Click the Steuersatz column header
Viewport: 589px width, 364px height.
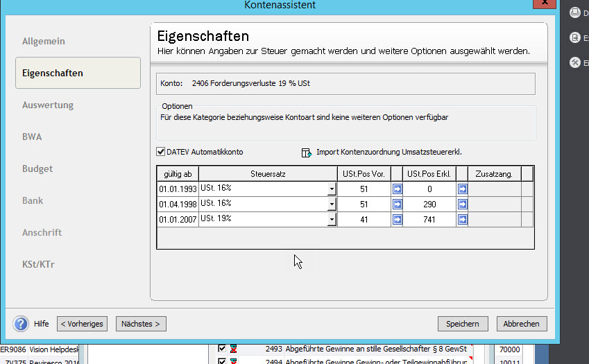coord(268,174)
